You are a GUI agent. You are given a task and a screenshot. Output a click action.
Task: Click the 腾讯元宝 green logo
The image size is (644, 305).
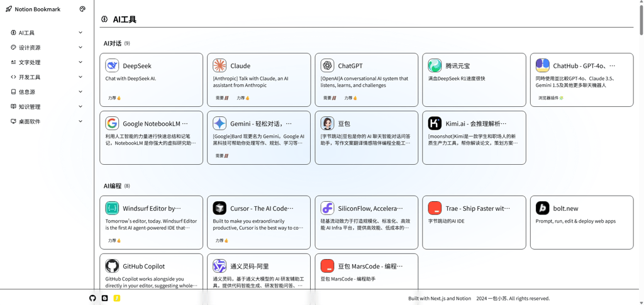click(435, 65)
